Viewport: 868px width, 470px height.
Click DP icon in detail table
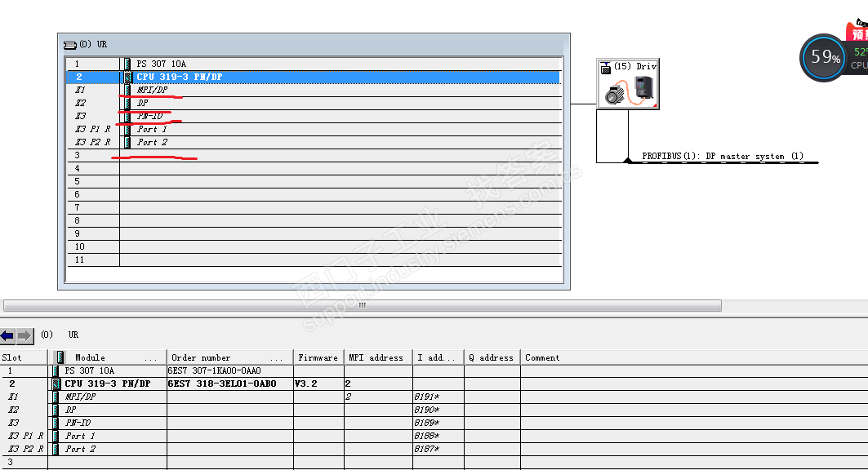pos(56,410)
